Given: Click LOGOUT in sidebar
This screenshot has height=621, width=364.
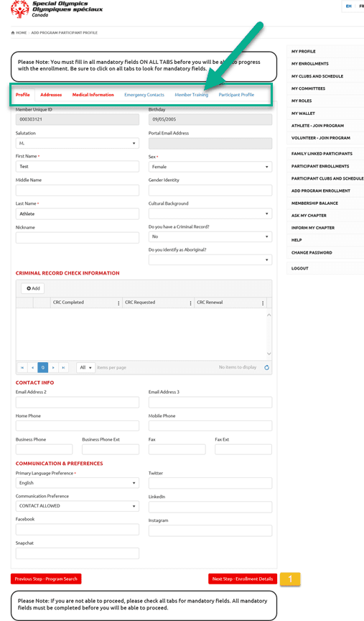Looking at the screenshot, I should tap(300, 268).
